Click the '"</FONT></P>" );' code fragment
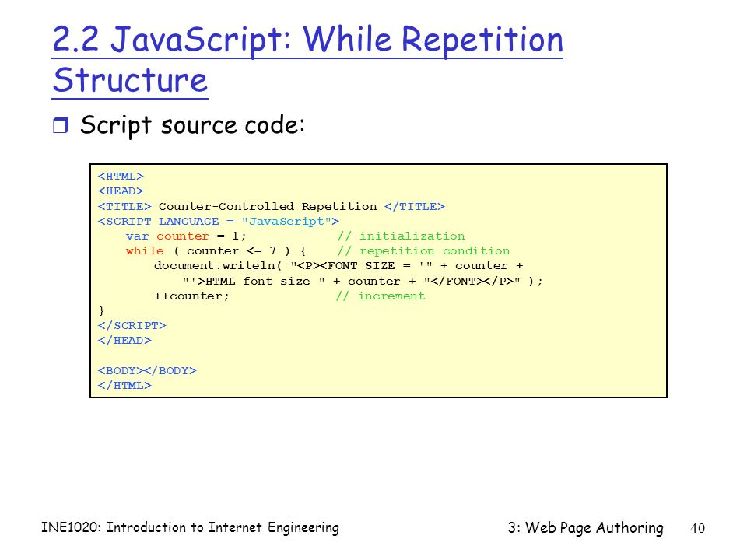747x560 pixels. (483, 281)
